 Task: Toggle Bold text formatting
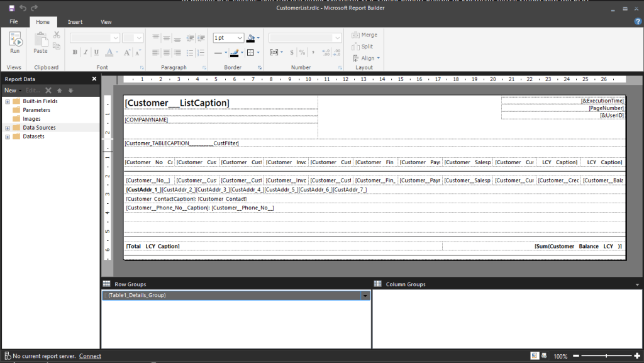[x=75, y=52]
